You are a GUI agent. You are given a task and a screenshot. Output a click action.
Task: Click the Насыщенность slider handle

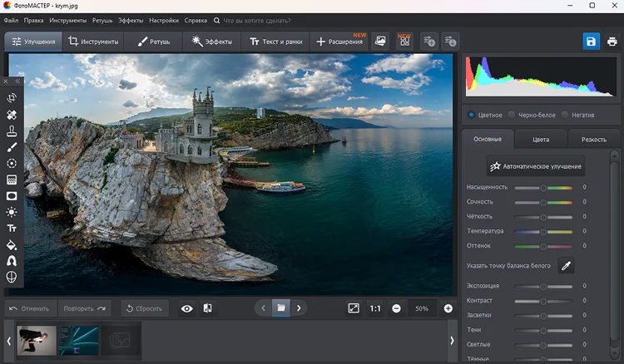click(543, 188)
